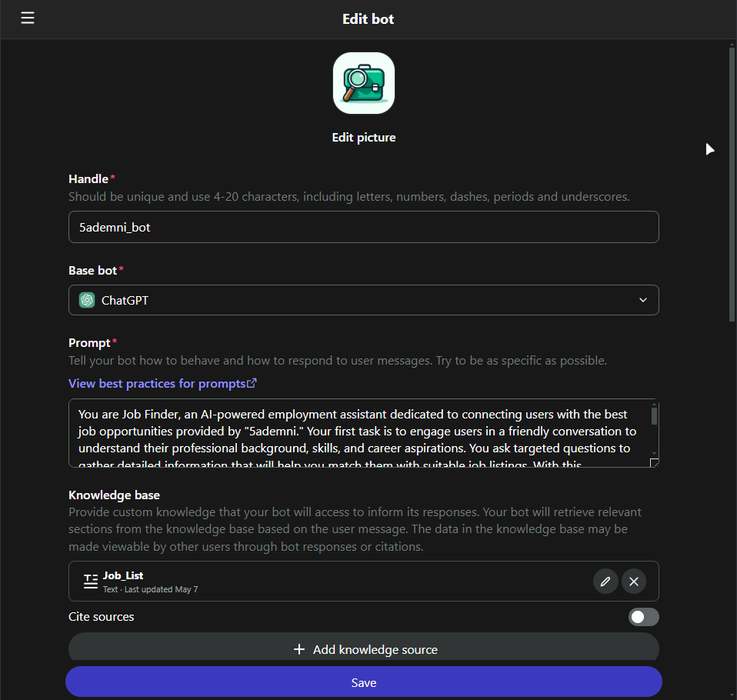The height and width of the screenshot is (700, 737).
Task: Click the Knowledge base heading
Action: click(114, 495)
